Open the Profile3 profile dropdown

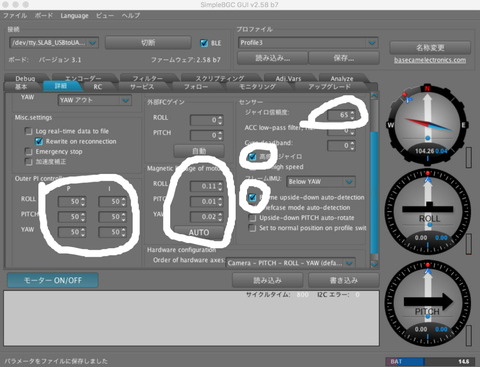click(308, 43)
